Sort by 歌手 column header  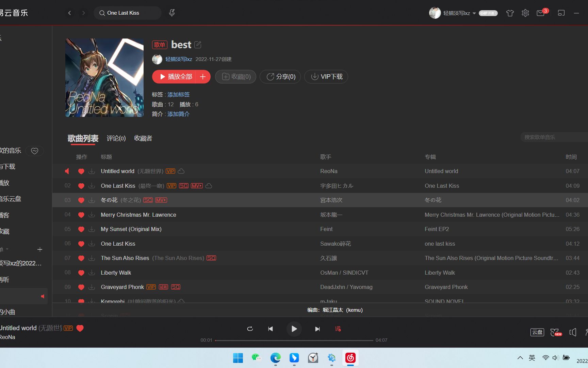(326, 157)
